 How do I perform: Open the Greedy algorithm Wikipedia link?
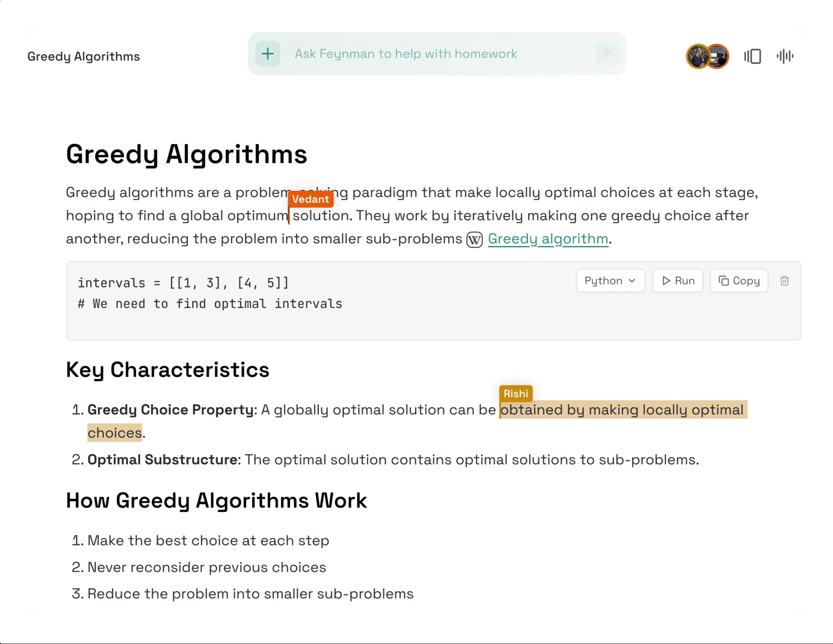click(x=548, y=239)
